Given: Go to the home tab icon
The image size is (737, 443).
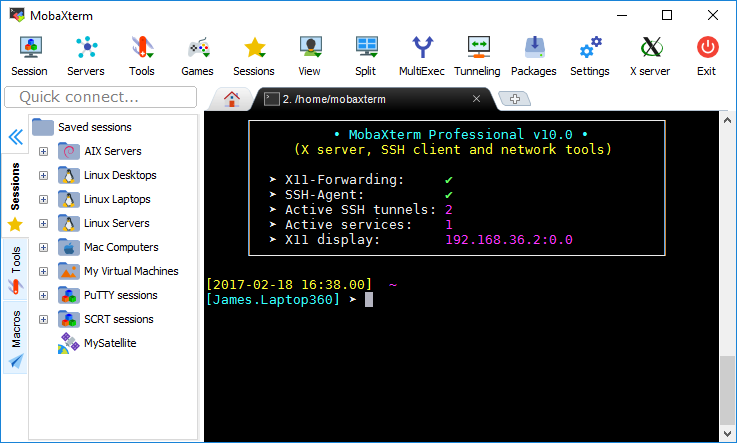Looking at the screenshot, I should [x=231, y=99].
